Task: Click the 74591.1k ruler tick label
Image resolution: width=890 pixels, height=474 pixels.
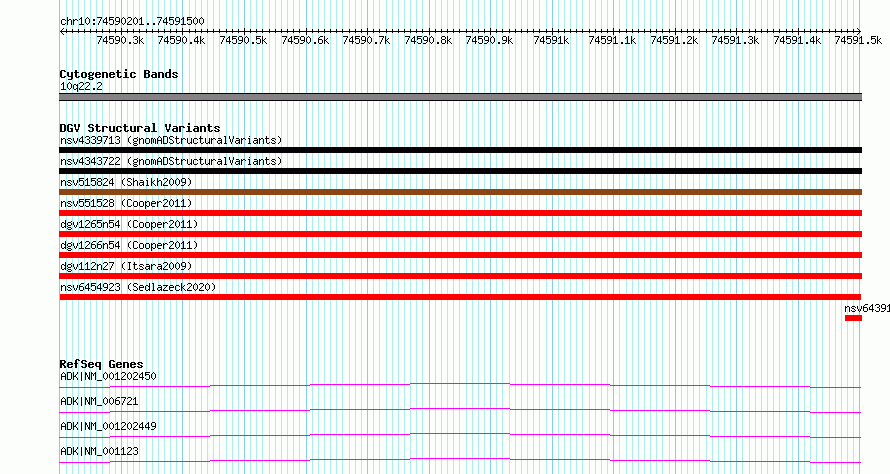Action: [x=612, y=40]
